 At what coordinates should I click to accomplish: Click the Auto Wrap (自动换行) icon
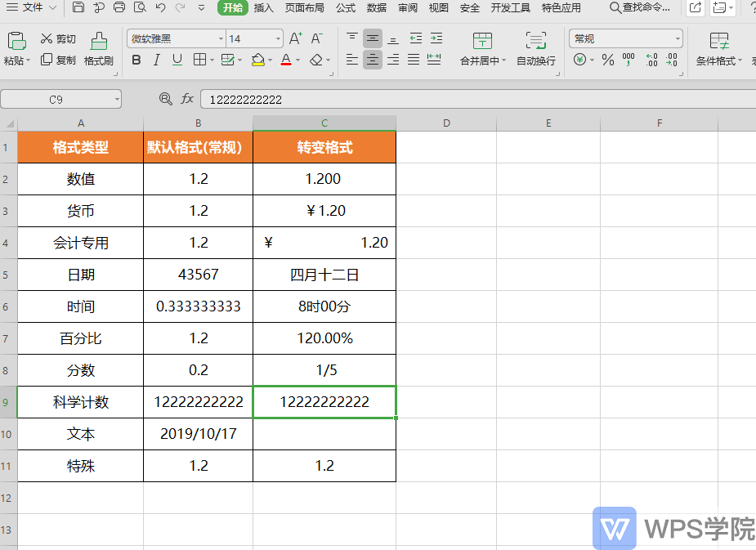tap(535, 41)
